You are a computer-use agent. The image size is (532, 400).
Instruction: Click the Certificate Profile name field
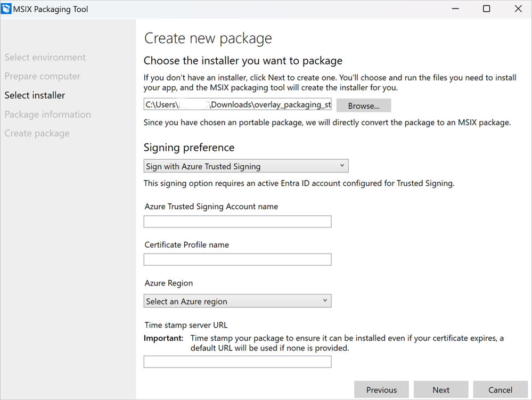click(x=238, y=259)
